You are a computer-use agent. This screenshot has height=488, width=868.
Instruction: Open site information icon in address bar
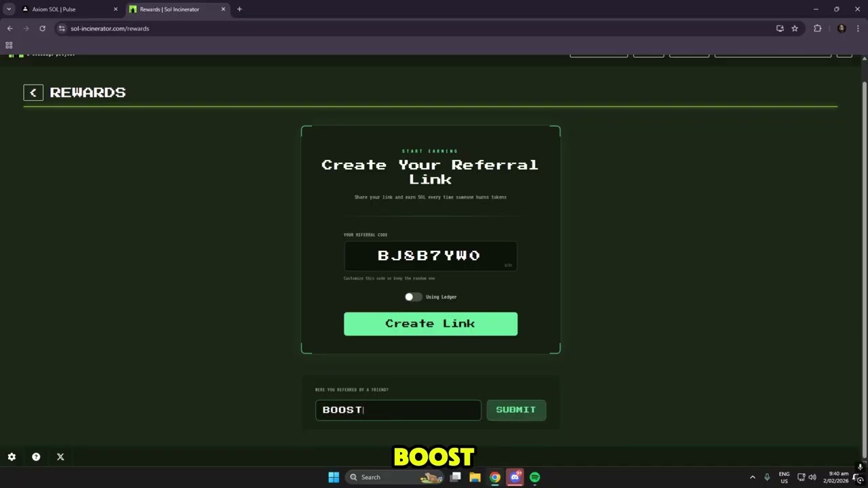[x=62, y=28]
